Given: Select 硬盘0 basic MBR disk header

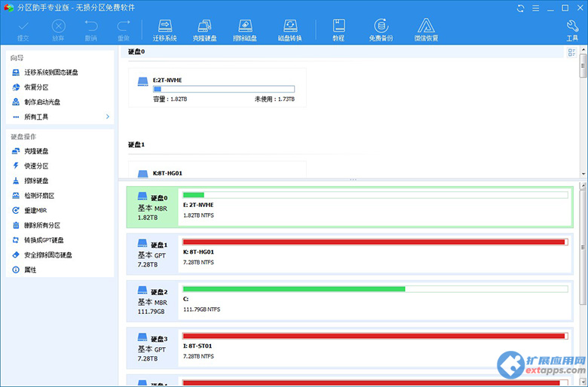Looking at the screenshot, I should click(152, 207).
